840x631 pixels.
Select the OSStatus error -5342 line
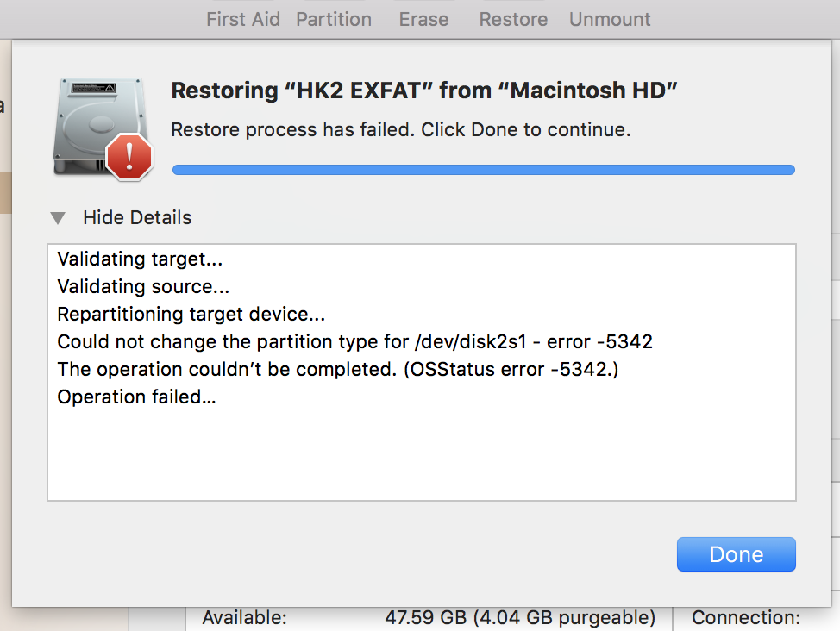click(338, 369)
